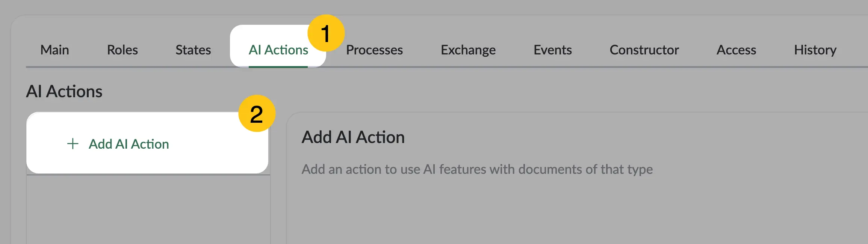Viewport: 868px width, 244px height.
Task: Select the highlighted AI Actions tab
Action: [x=278, y=50]
